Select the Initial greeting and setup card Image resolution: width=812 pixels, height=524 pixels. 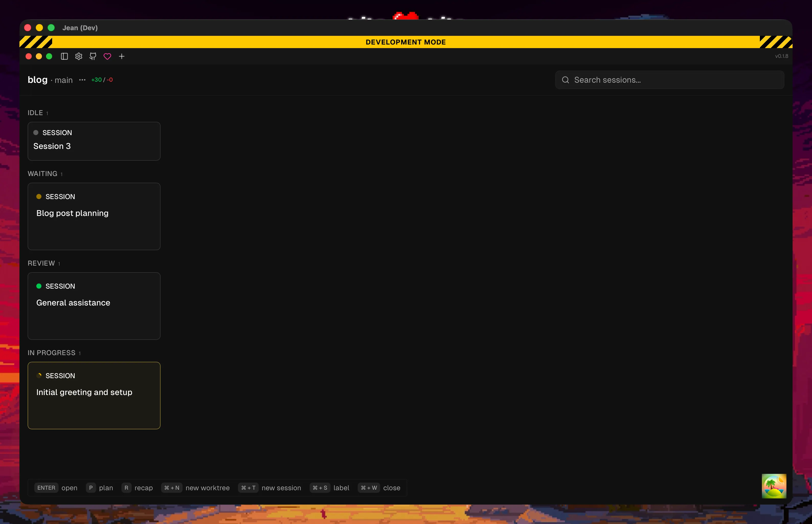tap(94, 395)
